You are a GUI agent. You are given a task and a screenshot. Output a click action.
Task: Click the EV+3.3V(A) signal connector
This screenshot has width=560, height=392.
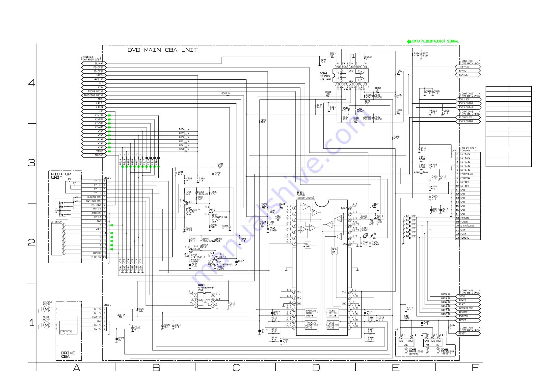(468, 107)
